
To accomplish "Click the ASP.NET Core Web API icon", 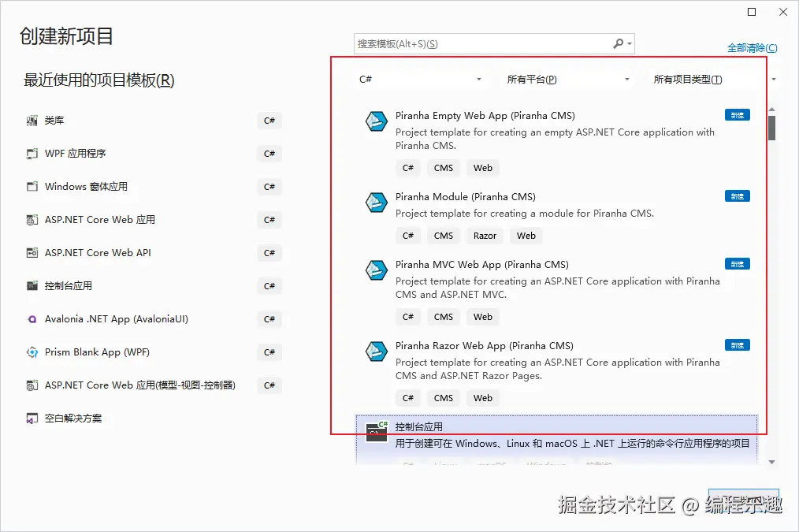I will [x=32, y=253].
